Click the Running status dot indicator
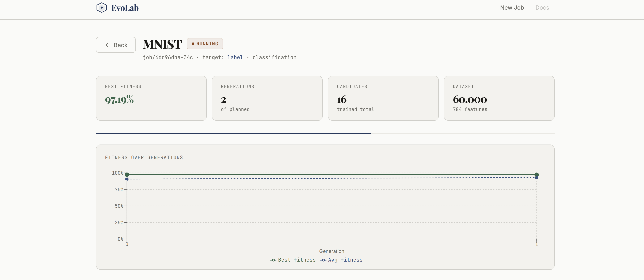 [x=193, y=44]
